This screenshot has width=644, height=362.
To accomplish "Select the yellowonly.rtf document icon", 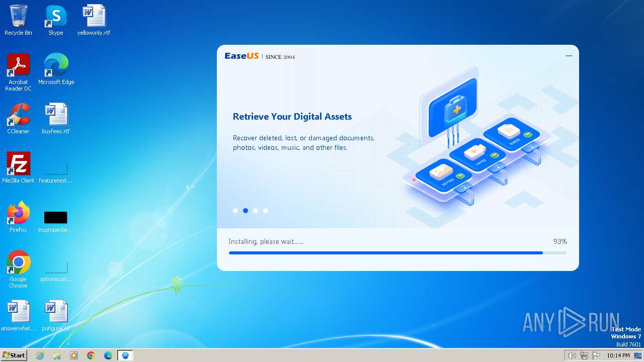I will click(94, 20).
